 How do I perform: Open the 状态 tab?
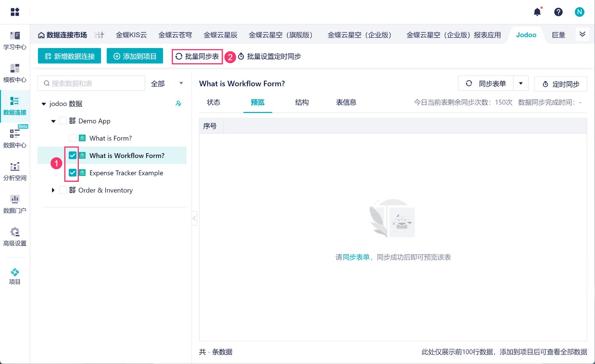pyautogui.click(x=213, y=102)
